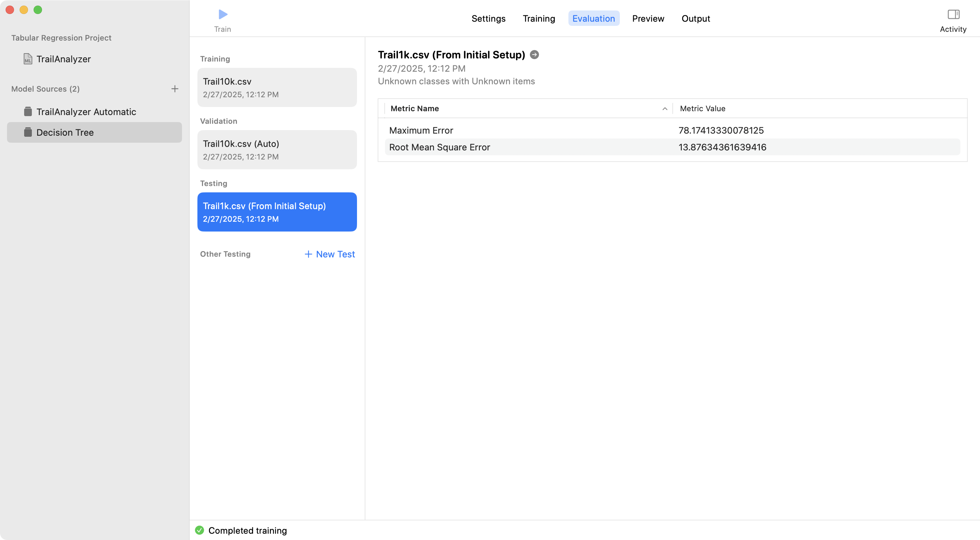
Task: Switch to the Settings tab
Action: [488, 18]
